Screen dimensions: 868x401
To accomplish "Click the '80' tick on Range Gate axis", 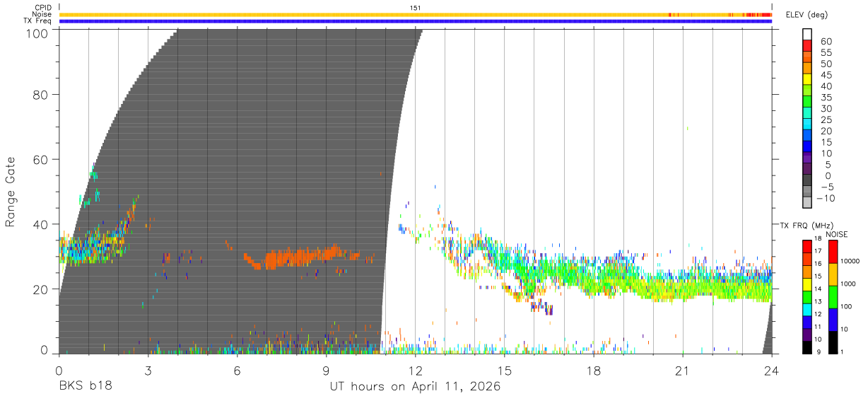I will 40,94.
